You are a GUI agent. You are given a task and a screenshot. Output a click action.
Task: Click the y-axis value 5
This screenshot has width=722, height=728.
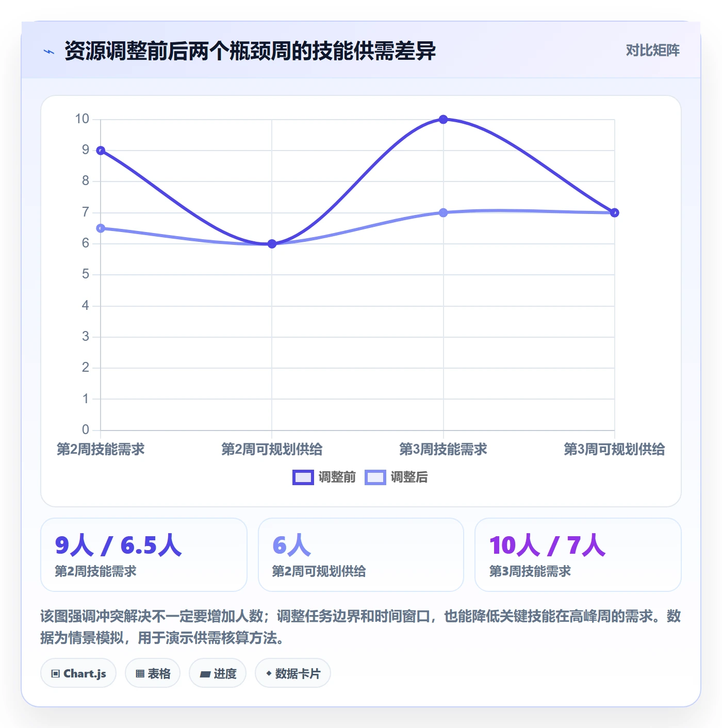tap(86, 274)
